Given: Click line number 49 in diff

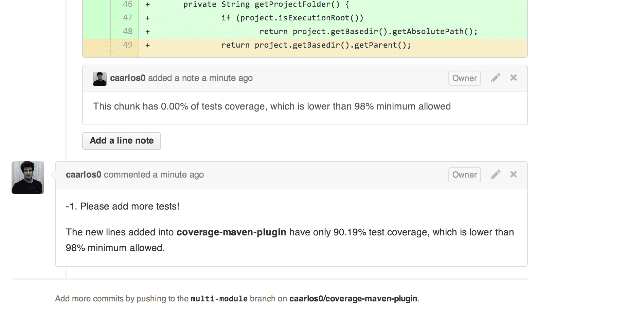Looking at the screenshot, I should (x=128, y=45).
